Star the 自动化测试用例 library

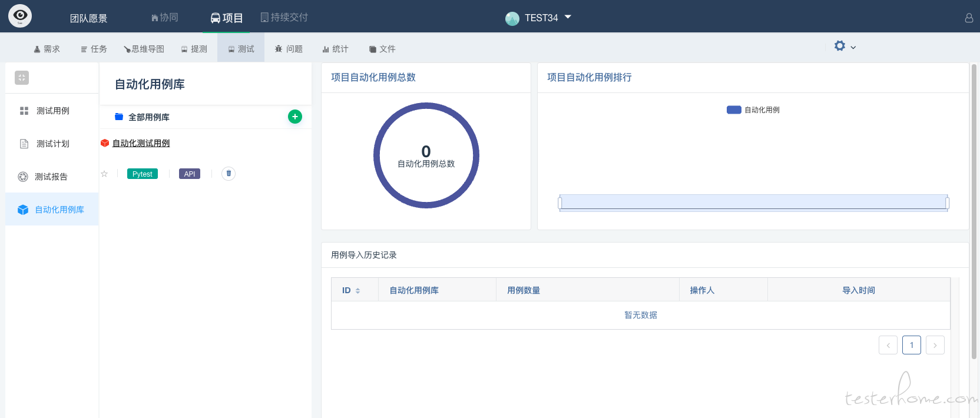(104, 174)
